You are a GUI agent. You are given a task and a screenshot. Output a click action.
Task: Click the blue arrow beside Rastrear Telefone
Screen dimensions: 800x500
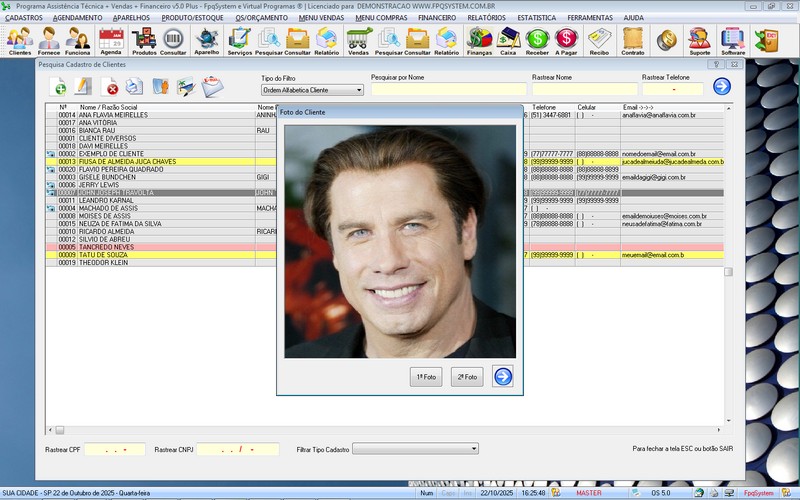[x=722, y=86]
